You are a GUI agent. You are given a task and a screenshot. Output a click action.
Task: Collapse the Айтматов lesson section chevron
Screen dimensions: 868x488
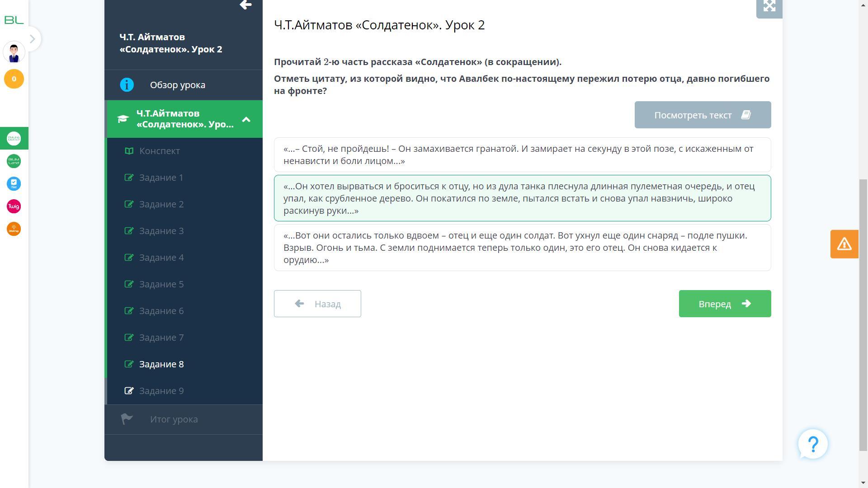[246, 119]
